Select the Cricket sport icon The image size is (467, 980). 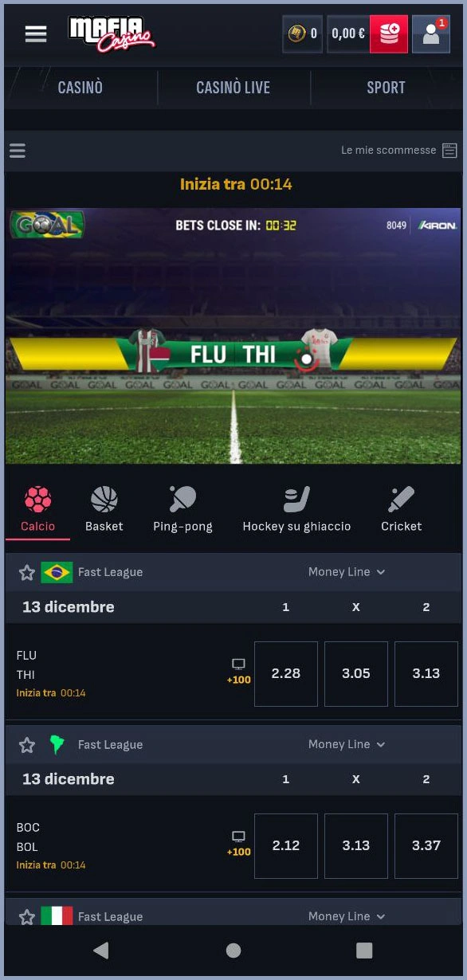[x=402, y=509]
